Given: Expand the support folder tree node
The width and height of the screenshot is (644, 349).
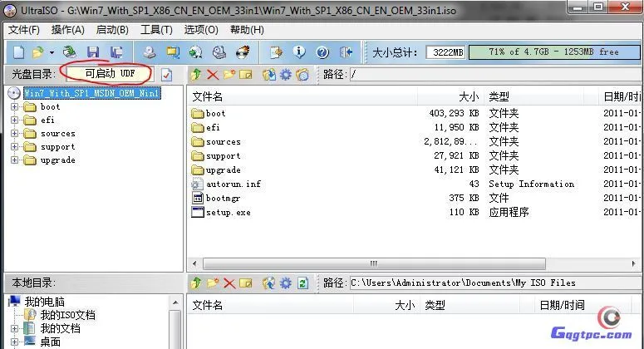Looking at the screenshot, I should (14, 146).
